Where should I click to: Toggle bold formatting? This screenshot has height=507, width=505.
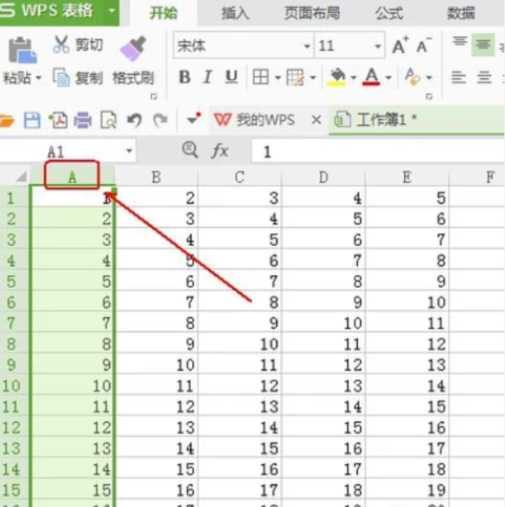point(185,77)
